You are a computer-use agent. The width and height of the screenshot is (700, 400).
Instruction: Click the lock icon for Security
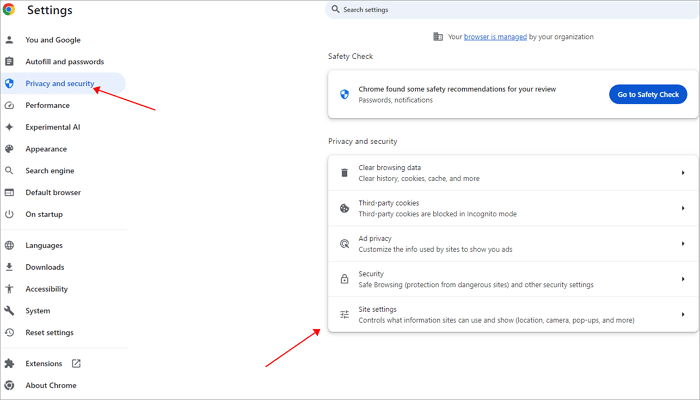(x=344, y=279)
